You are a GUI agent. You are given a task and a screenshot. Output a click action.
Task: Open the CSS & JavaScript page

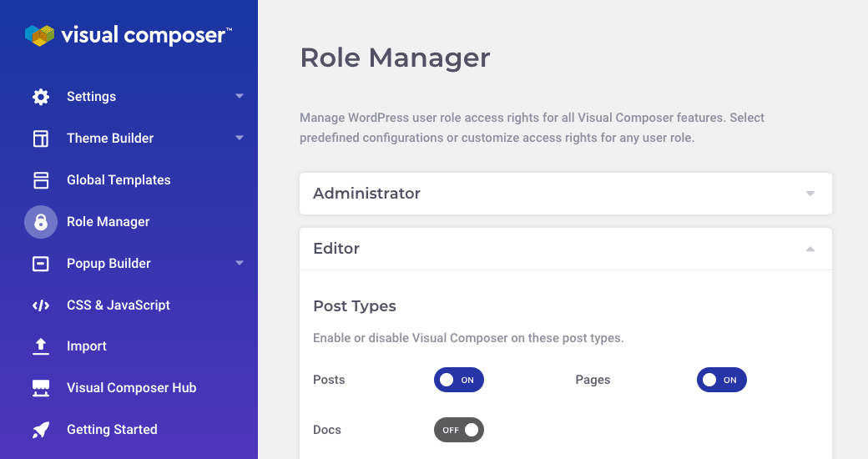[118, 305]
